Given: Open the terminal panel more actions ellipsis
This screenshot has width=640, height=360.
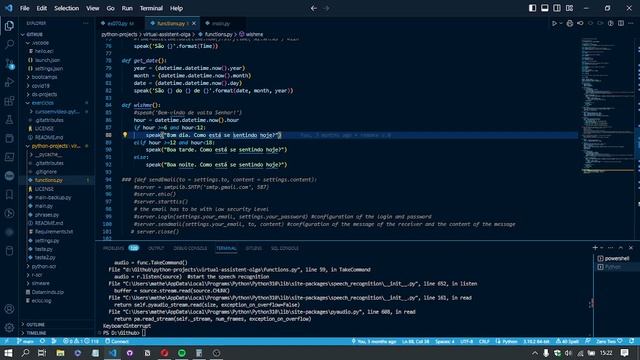Looking at the screenshot, I should (610, 248).
